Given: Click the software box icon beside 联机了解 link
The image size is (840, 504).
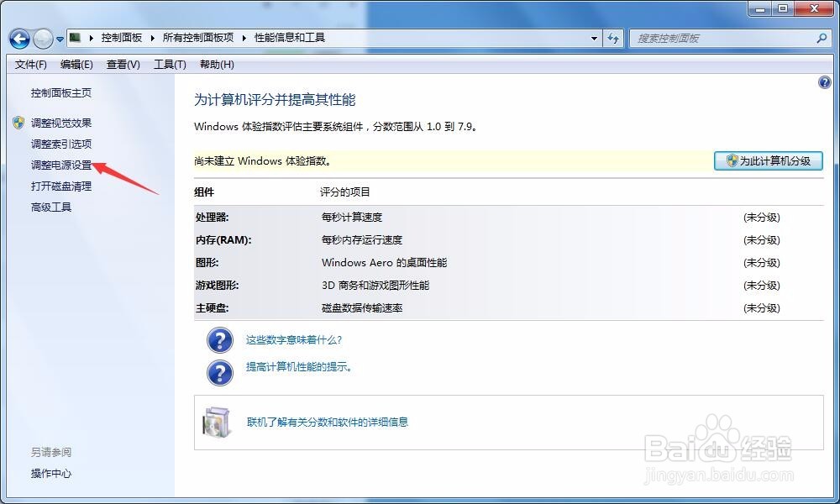Looking at the screenshot, I should coord(217,422).
